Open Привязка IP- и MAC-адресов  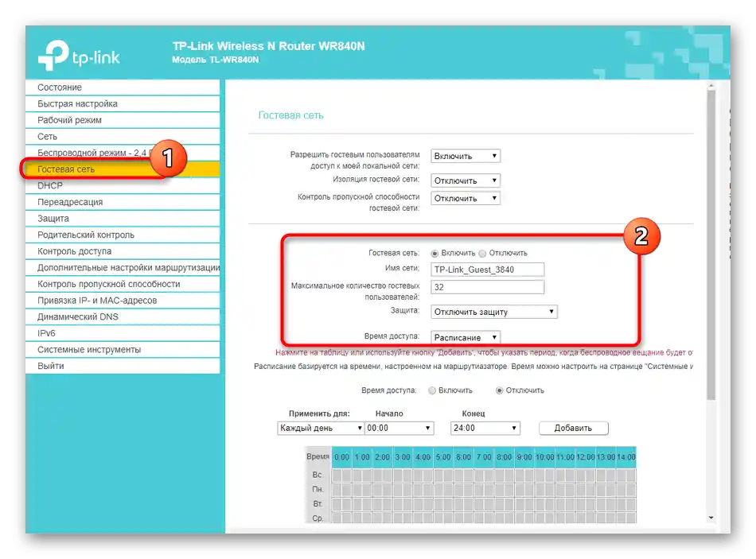[123, 301]
